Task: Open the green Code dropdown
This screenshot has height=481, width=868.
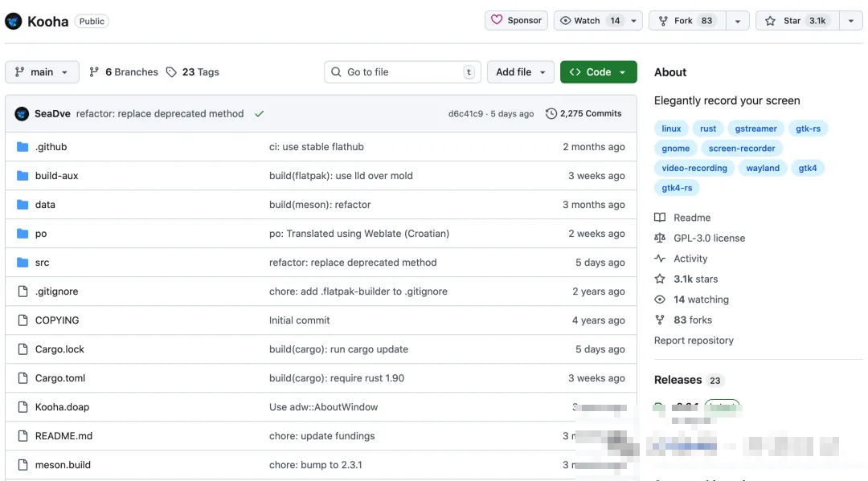Action: [x=599, y=72]
